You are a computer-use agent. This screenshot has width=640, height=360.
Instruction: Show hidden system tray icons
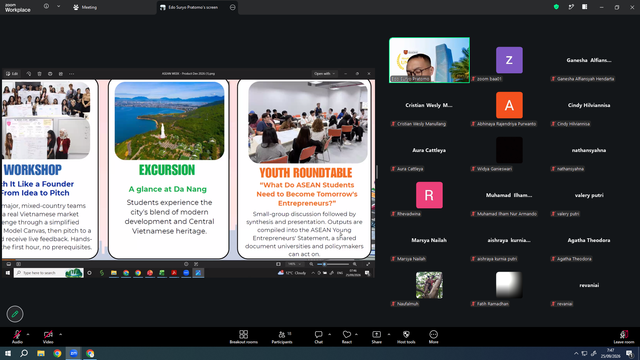pos(576,353)
